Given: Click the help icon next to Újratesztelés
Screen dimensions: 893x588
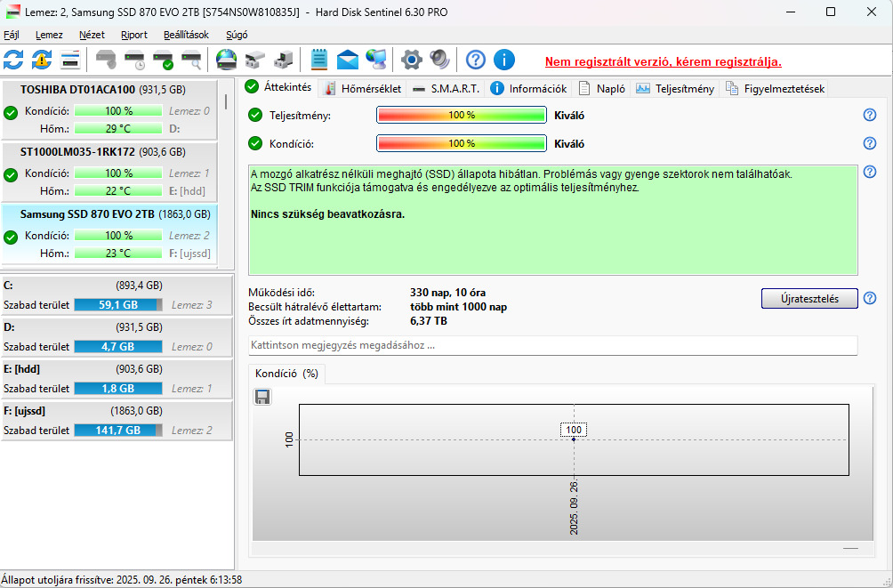Looking at the screenshot, I should pyautogui.click(x=870, y=298).
